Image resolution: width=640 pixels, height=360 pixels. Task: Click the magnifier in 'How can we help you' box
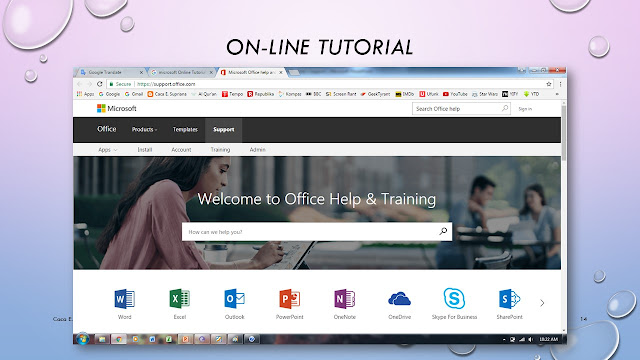(443, 231)
